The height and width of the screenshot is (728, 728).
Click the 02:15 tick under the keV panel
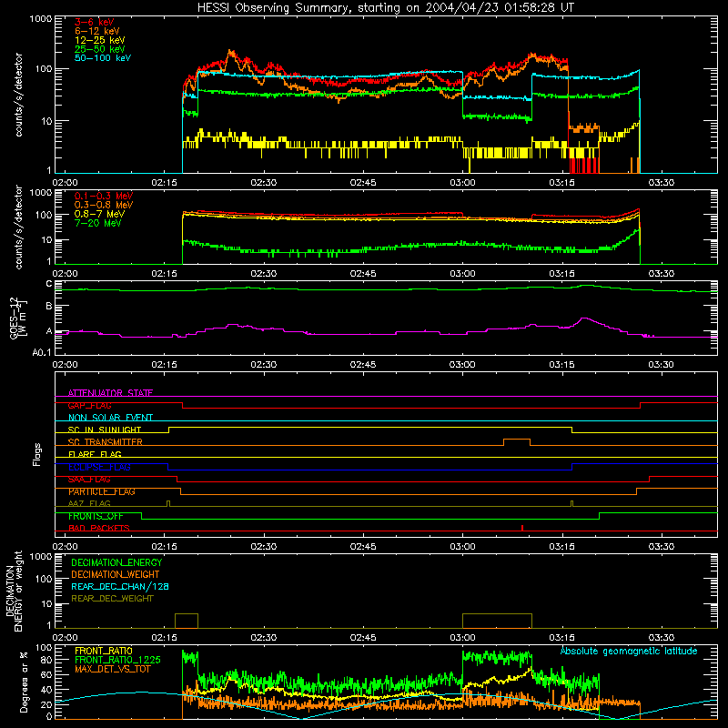(x=165, y=183)
